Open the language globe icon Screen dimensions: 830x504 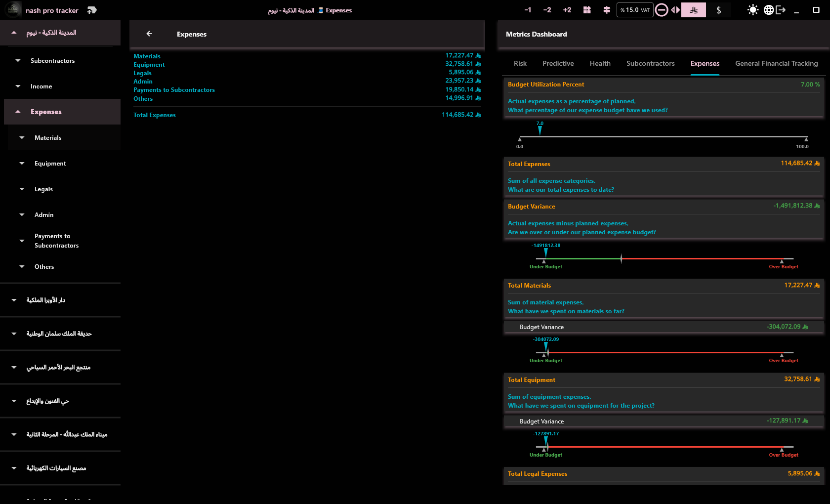click(769, 10)
